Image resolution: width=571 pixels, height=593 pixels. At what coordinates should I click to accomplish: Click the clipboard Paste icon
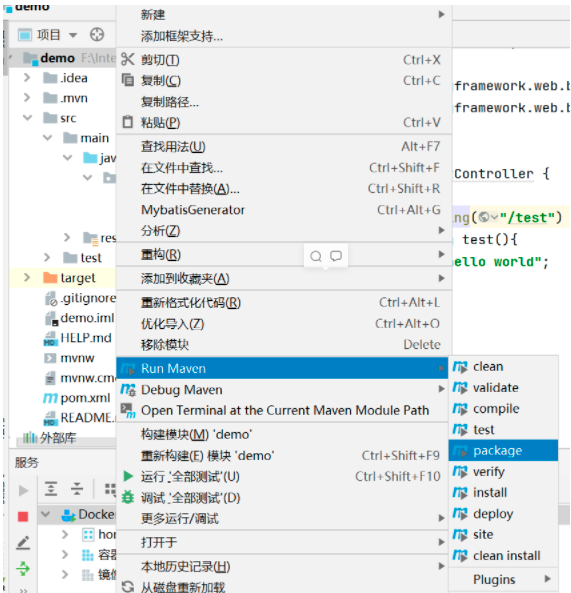(128, 122)
